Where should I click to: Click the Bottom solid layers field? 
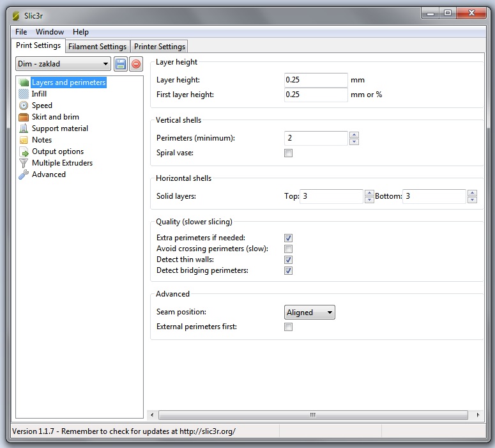pos(434,196)
